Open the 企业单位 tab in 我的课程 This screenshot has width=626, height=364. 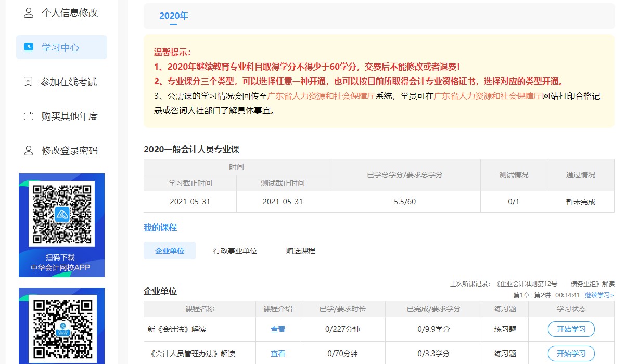pyautogui.click(x=169, y=250)
